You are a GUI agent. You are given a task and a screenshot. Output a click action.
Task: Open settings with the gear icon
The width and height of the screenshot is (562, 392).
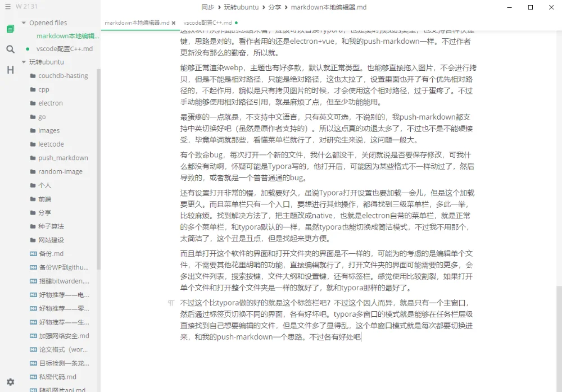pyautogui.click(x=10, y=381)
